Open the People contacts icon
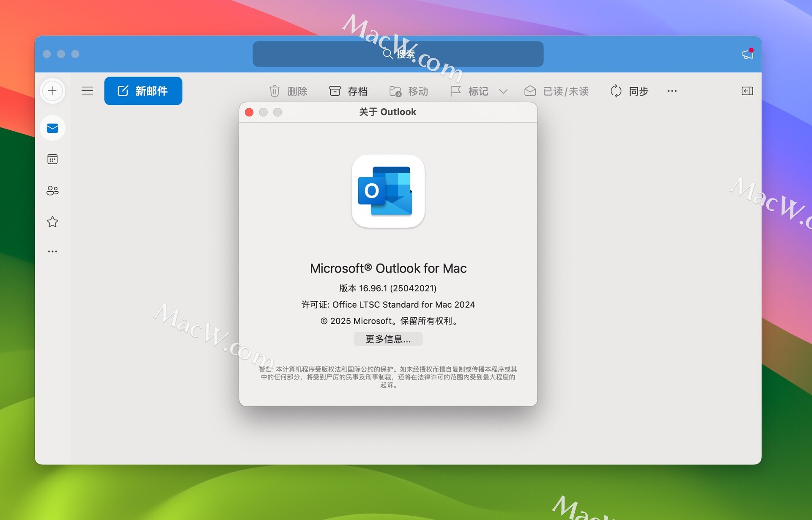812x520 pixels. (52, 190)
